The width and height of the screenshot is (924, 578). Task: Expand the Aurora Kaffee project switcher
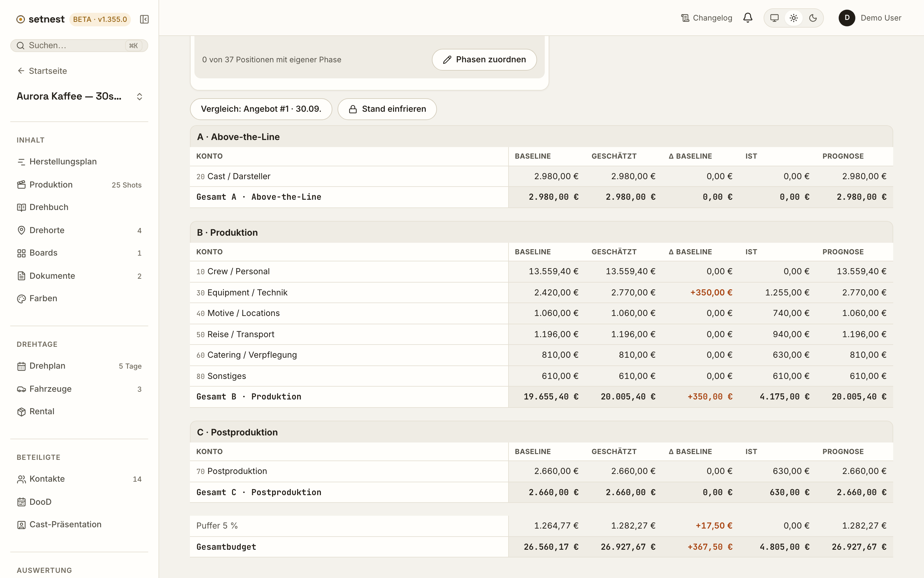[x=79, y=96]
